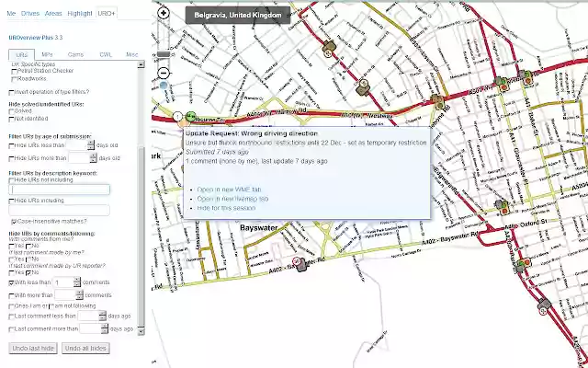This screenshot has width=588, height=368.
Task: Click the map zoom slider handle
Action: [x=164, y=54]
